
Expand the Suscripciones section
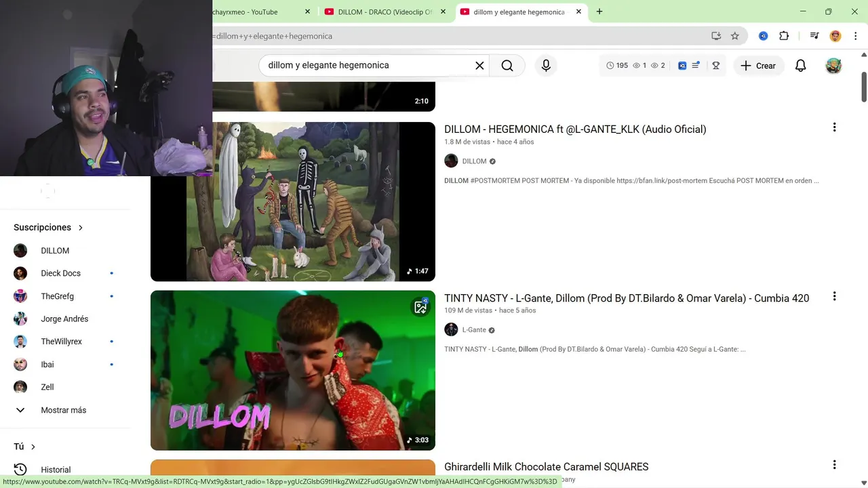click(x=48, y=227)
